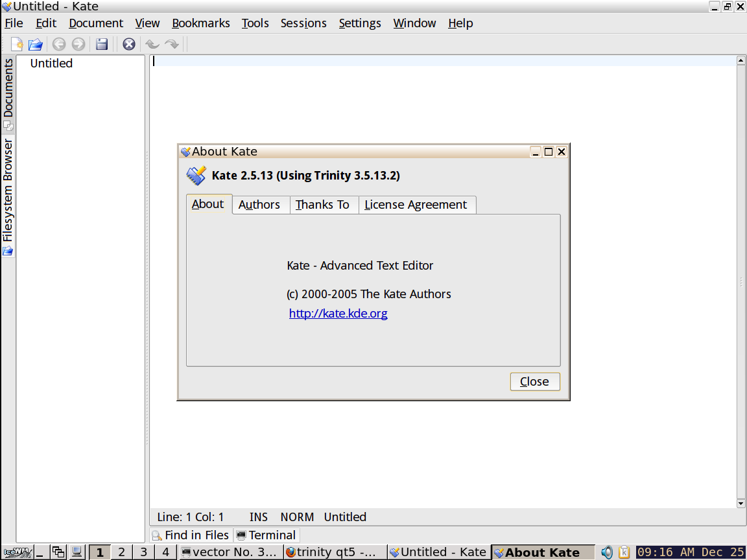The height and width of the screenshot is (560, 747).
Task: Switch to the About tab
Action: pyautogui.click(x=209, y=204)
